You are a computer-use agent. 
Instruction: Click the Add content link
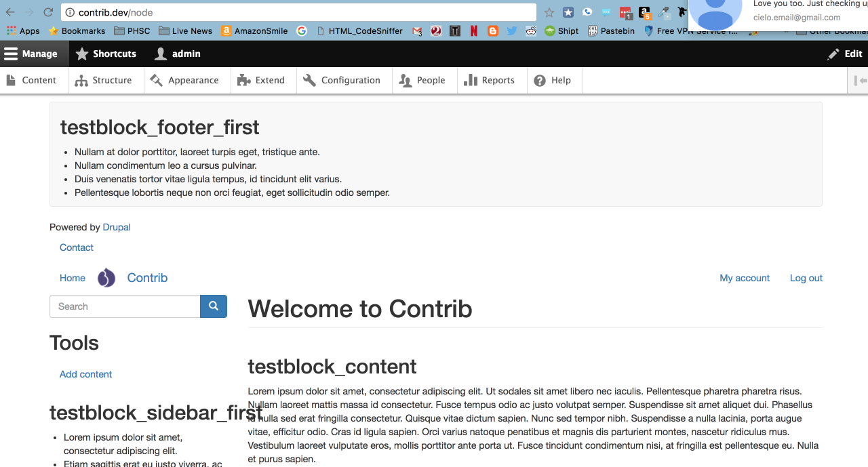(85, 373)
